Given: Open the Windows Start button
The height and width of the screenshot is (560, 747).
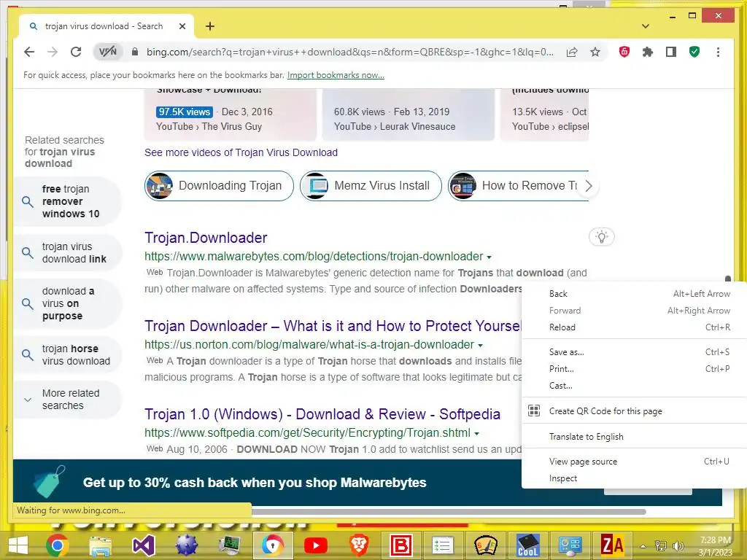Looking at the screenshot, I should tap(18, 545).
